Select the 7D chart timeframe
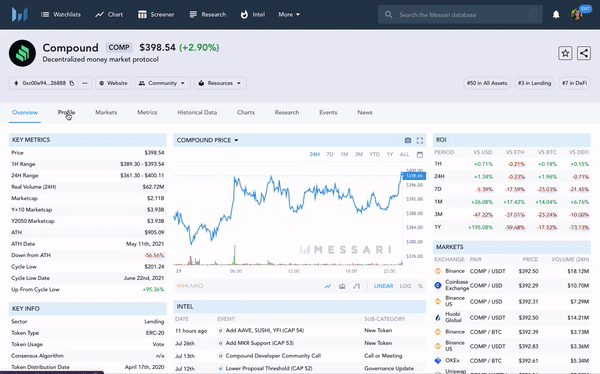The width and height of the screenshot is (600, 374). click(x=330, y=155)
